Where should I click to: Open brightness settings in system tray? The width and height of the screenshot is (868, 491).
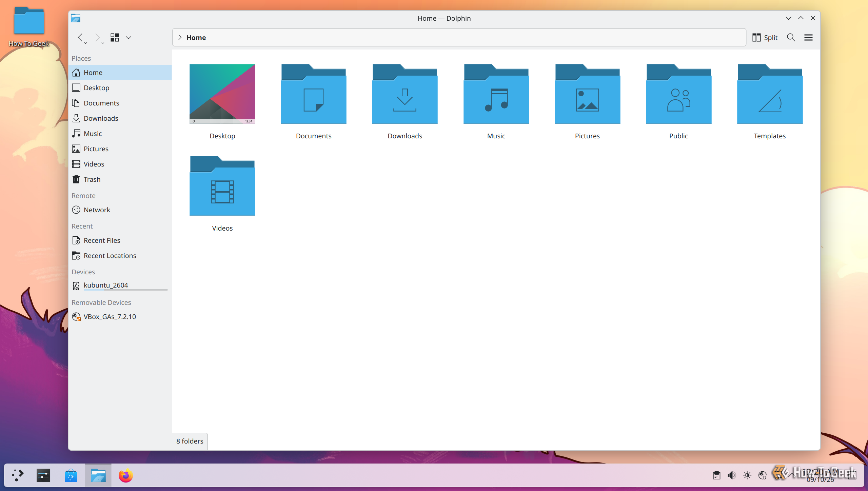pos(747,475)
